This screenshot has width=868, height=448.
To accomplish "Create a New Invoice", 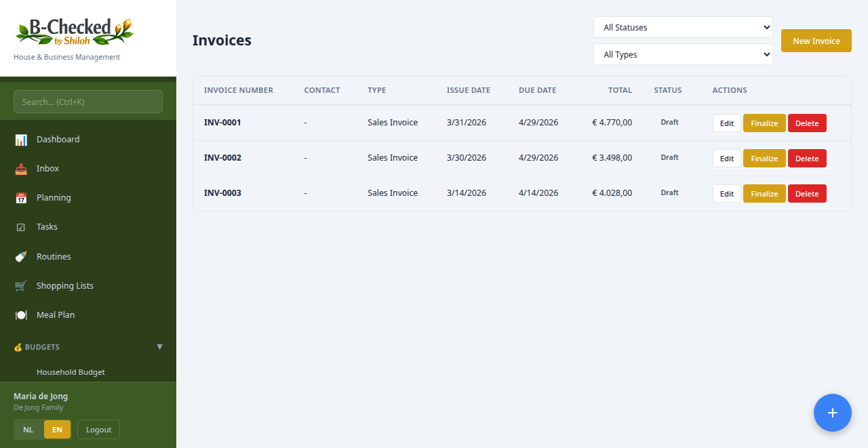I will [816, 41].
